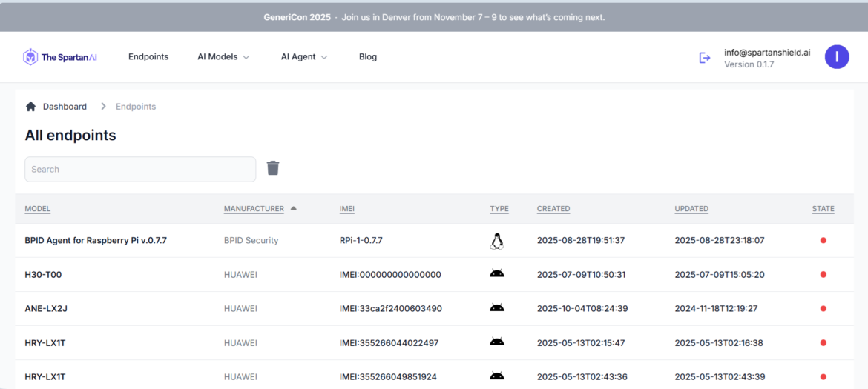Open the Blog nav item

[368, 57]
